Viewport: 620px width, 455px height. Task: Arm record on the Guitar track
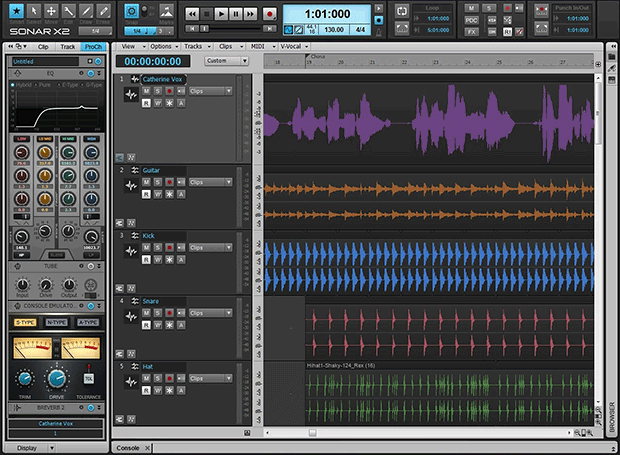pyautogui.click(x=169, y=182)
